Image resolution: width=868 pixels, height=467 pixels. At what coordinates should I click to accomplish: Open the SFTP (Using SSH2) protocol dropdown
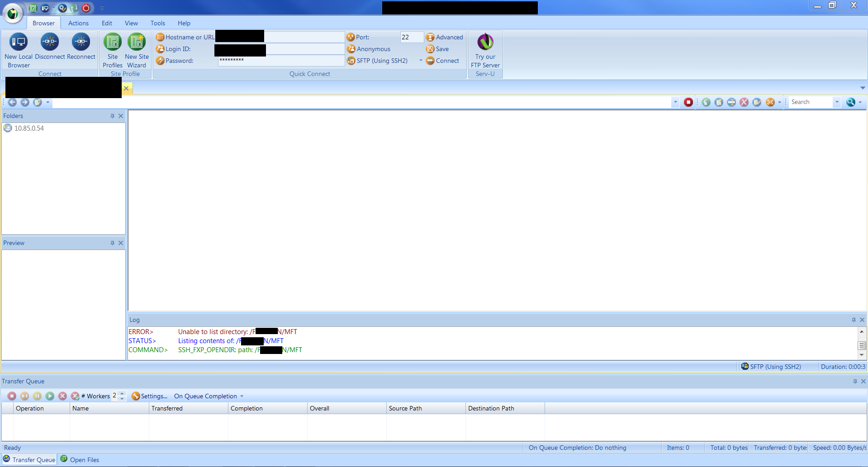coord(420,60)
